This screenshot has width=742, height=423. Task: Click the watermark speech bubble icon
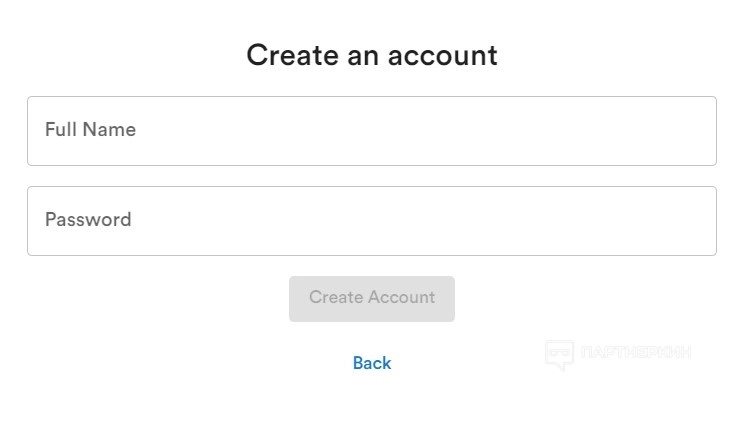tap(559, 354)
